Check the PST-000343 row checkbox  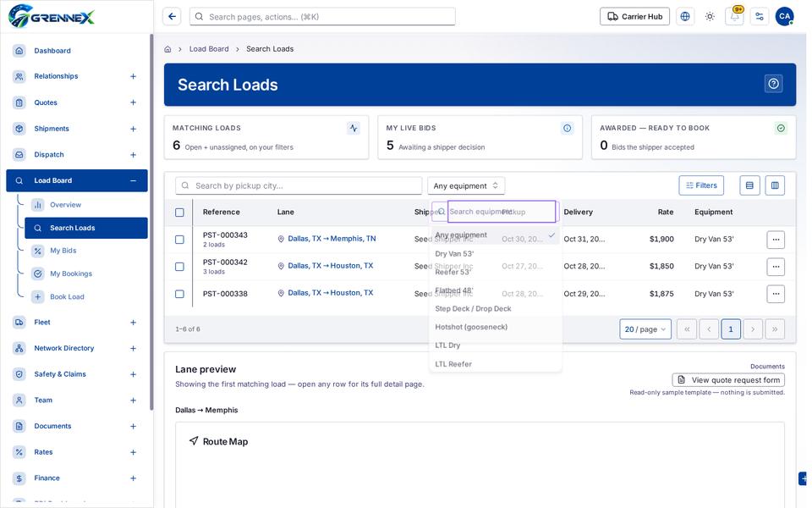[x=179, y=240]
